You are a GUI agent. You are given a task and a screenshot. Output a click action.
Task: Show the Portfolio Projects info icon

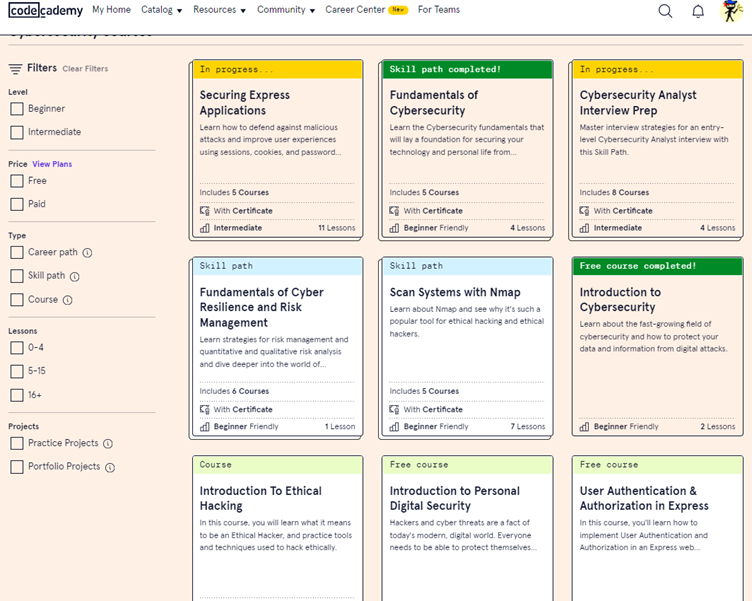coord(110,467)
